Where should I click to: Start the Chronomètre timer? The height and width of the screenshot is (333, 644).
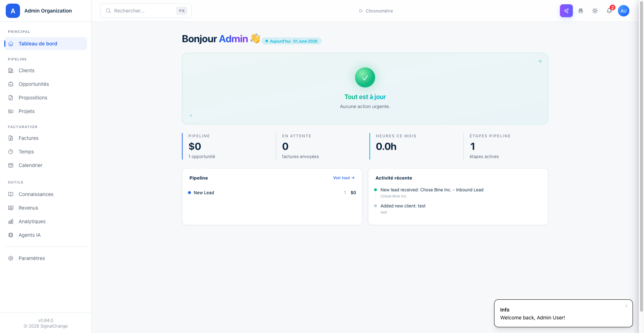tap(376, 11)
